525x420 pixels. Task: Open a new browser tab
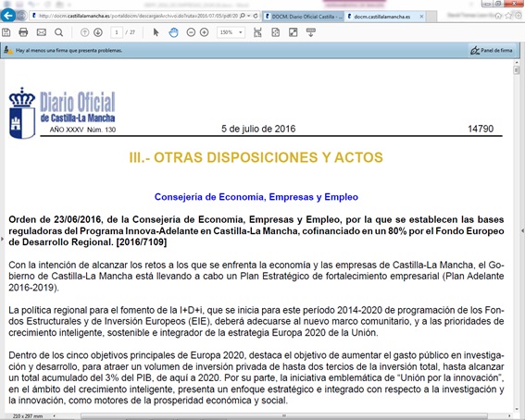(431, 16)
